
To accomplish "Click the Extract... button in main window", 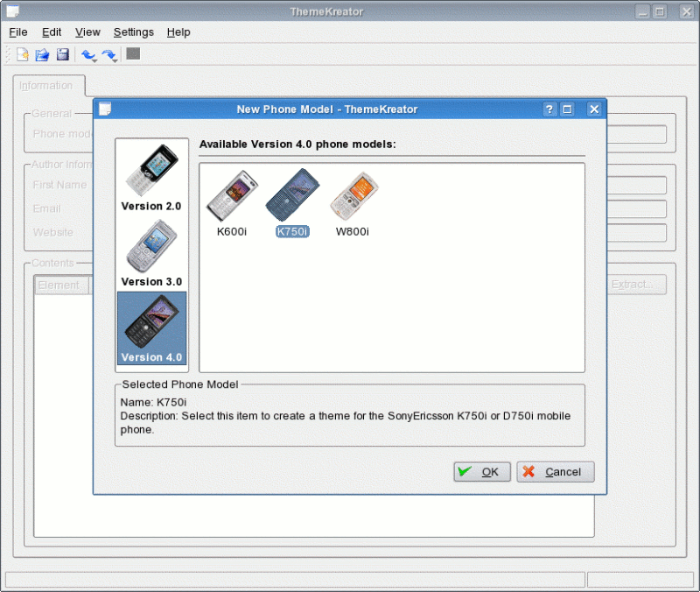I will [637, 285].
